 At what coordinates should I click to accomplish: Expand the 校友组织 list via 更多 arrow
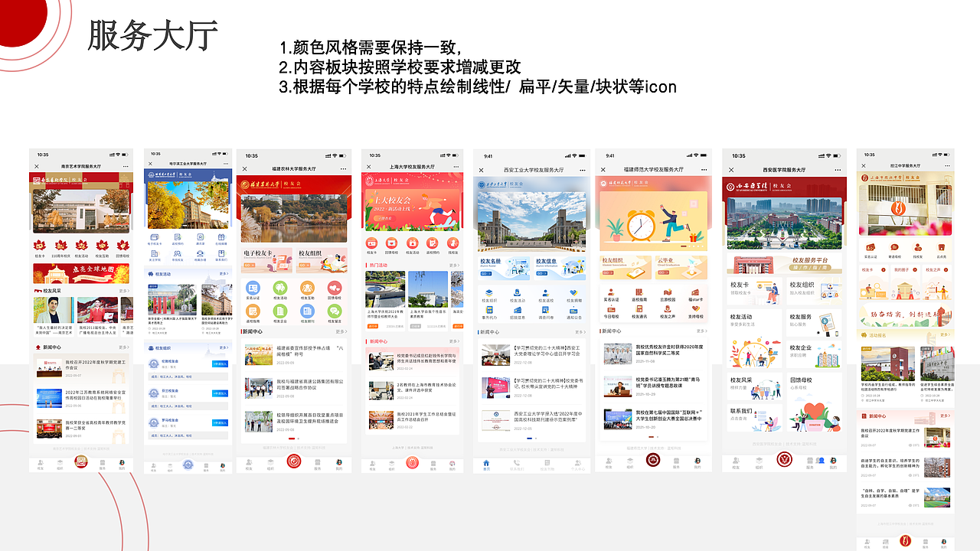click(x=224, y=347)
